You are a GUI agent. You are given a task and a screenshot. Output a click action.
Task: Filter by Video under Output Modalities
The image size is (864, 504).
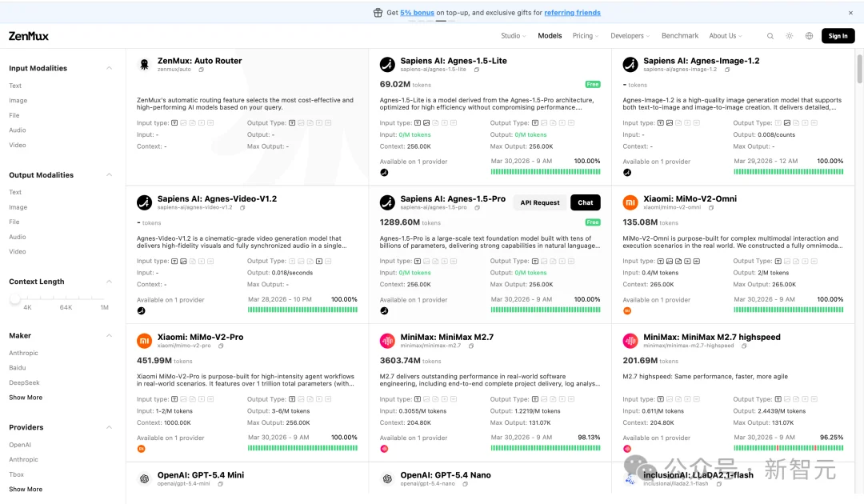coord(18,252)
